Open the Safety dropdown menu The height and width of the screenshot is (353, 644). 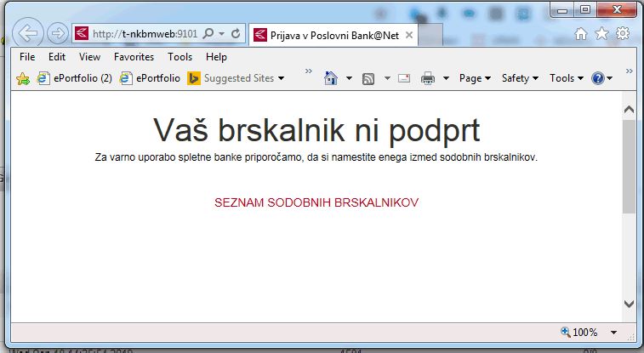(520, 78)
